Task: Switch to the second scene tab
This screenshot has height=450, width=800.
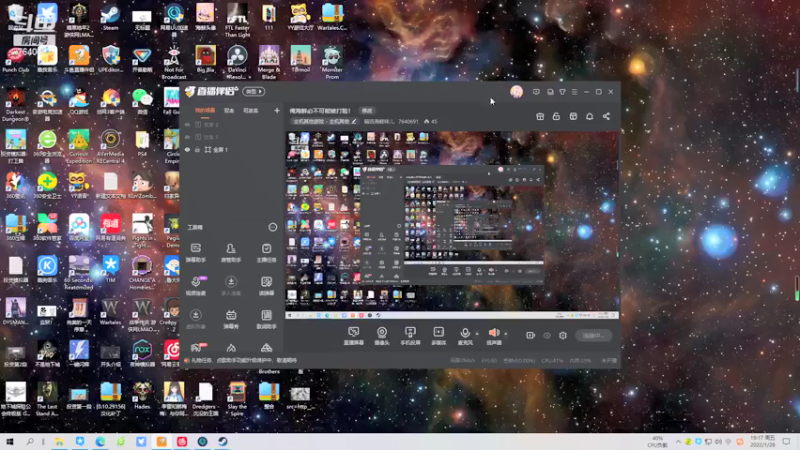Action: click(x=229, y=111)
